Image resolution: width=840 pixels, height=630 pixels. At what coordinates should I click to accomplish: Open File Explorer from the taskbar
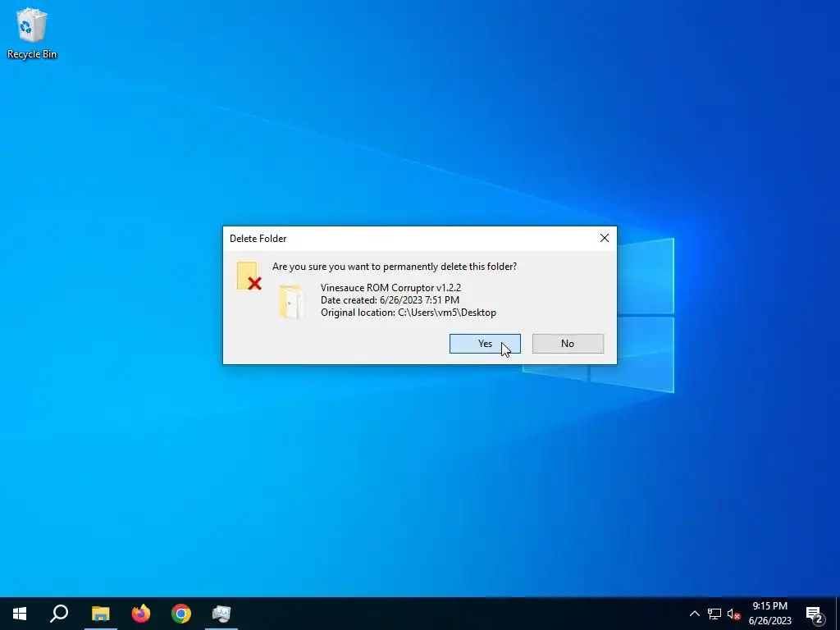(x=100, y=614)
